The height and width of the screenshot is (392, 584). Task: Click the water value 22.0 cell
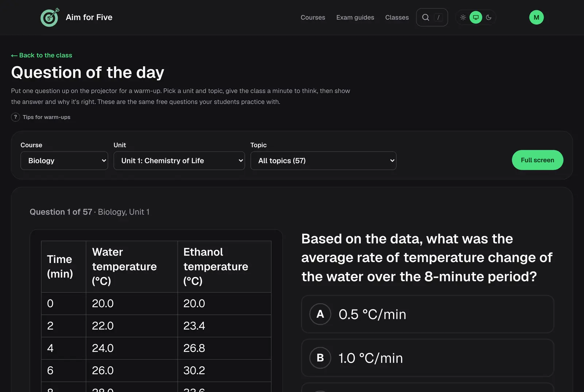(132, 326)
